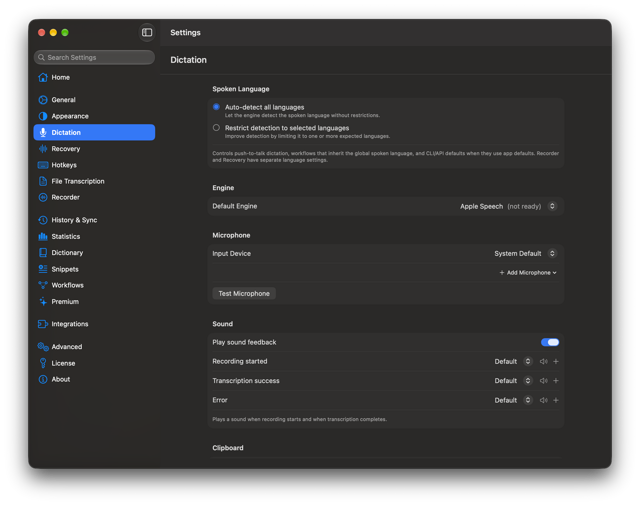640x506 pixels.
Task: Go to History & Sync section
Action: point(94,220)
